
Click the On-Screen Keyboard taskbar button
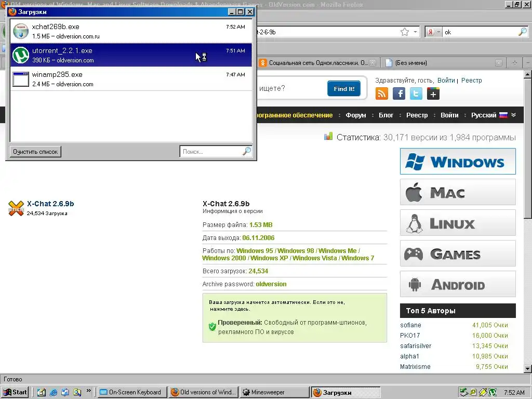click(x=132, y=392)
